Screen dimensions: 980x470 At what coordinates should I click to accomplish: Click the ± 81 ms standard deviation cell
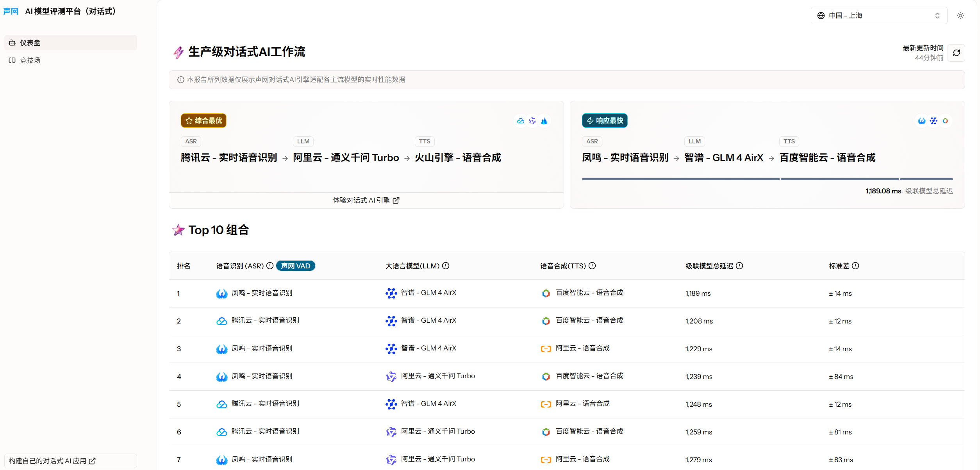(x=840, y=432)
